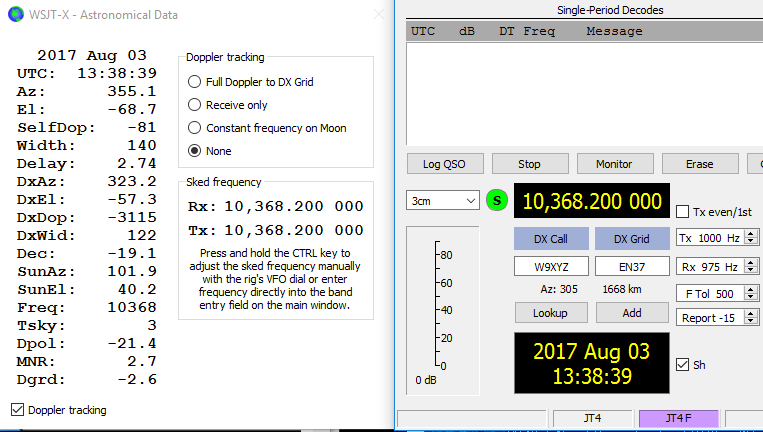Select Full Doppler to DX Grid option

[x=194, y=82]
